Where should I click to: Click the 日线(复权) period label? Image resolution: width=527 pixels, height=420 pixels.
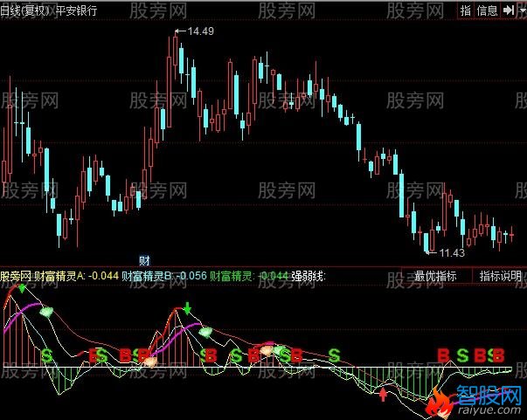[x=25, y=10]
